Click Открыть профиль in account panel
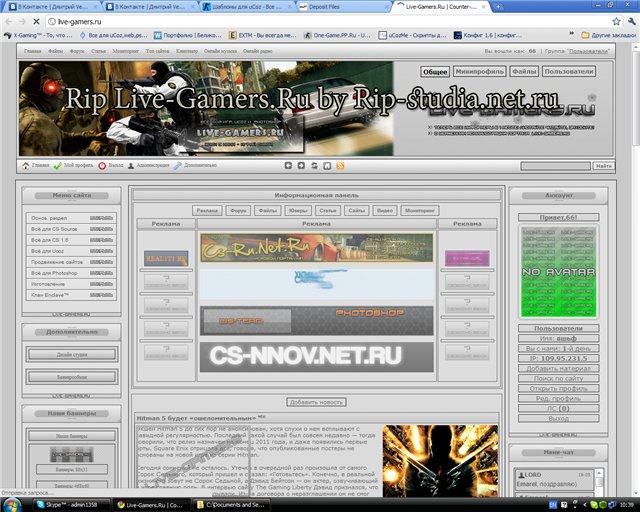Image resolution: width=640 pixels, height=512 pixels. 558,388
